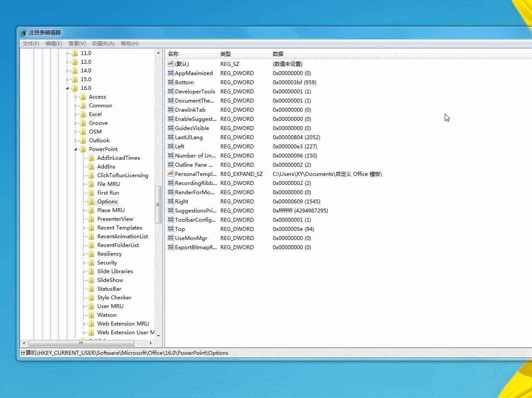Click the PowerPoint folder icon in tree
Image resolution: width=532 pixels, height=398 pixels.
pos(83,149)
